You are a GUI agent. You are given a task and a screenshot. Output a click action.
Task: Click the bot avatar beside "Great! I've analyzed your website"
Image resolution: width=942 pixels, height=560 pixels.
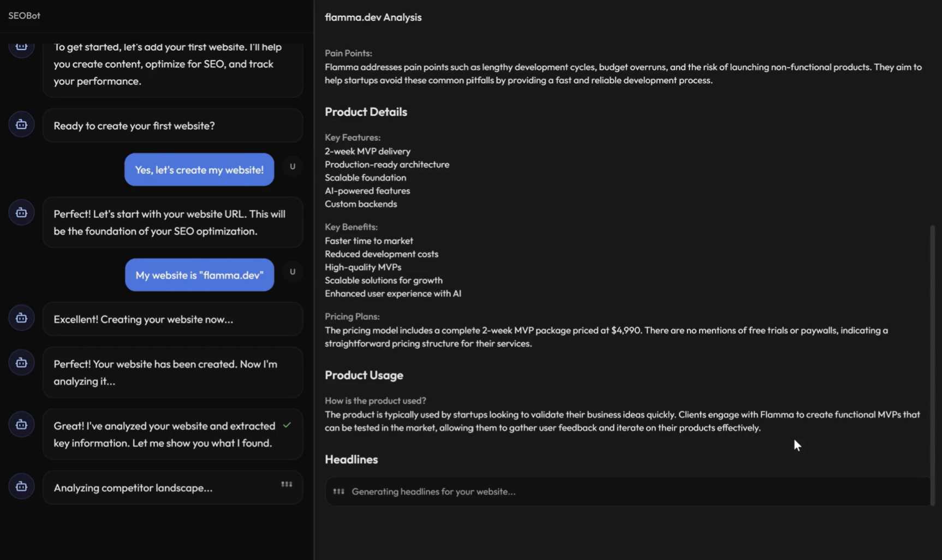(x=21, y=425)
